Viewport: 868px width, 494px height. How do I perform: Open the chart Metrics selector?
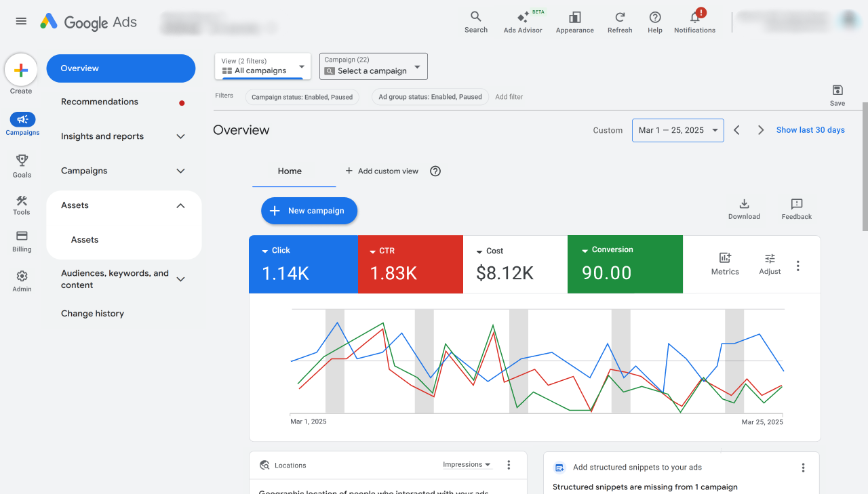tap(725, 264)
